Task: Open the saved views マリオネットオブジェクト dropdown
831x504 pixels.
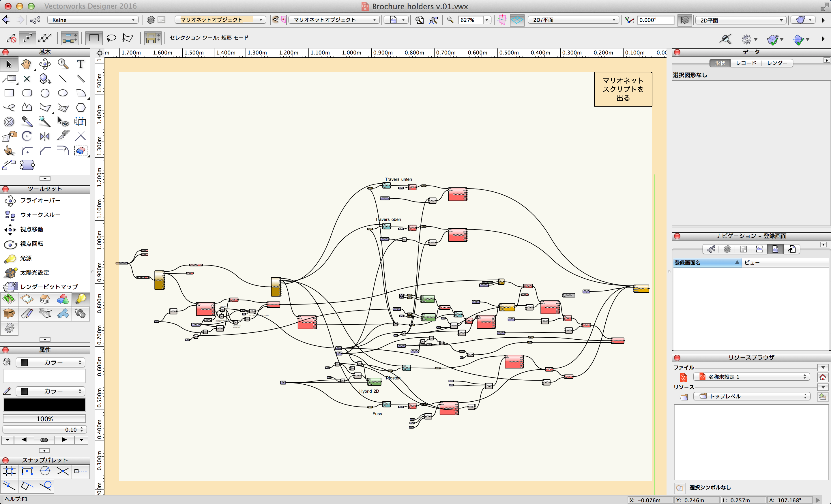Action: tap(334, 20)
